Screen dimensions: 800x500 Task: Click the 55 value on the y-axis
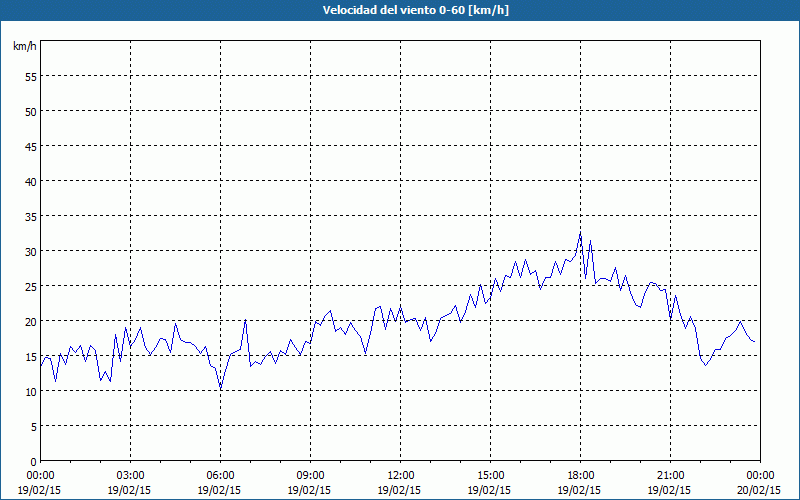click(x=31, y=76)
